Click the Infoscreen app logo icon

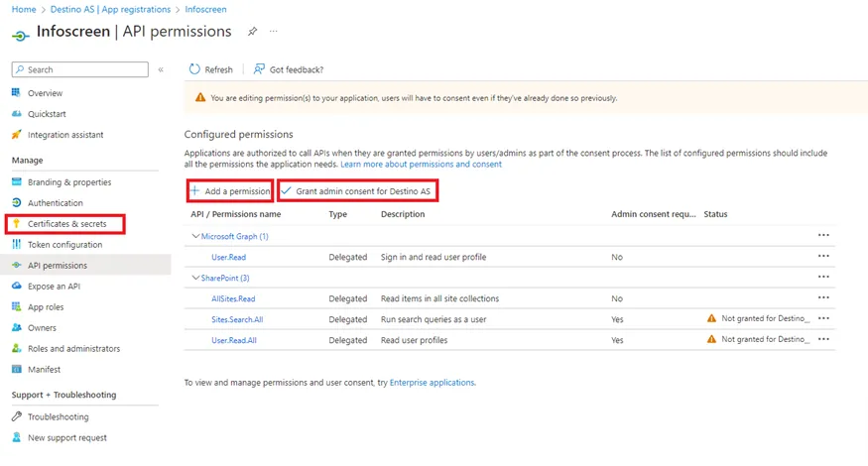coord(20,36)
